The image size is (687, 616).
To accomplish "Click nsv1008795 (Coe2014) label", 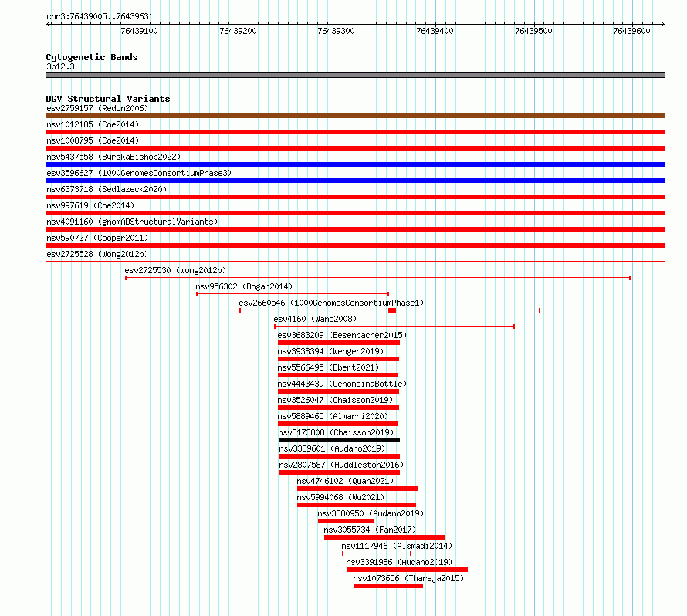I will pos(93,140).
